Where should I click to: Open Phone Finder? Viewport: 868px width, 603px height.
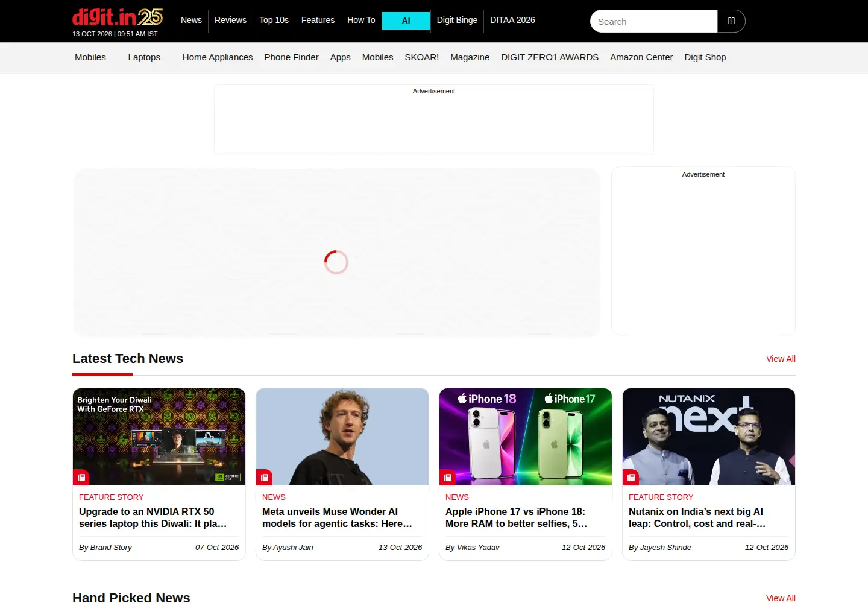point(291,57)
